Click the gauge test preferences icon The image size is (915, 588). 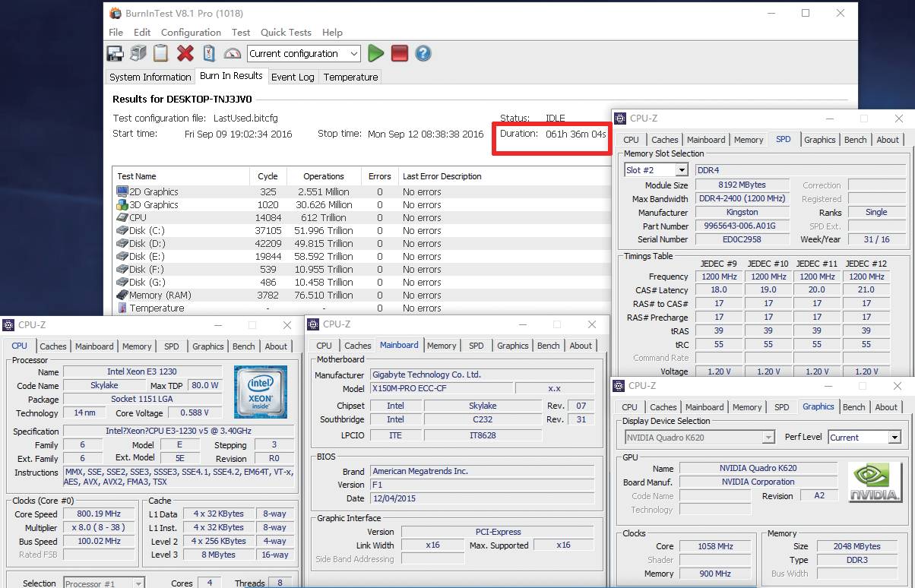tap(233, 53)
